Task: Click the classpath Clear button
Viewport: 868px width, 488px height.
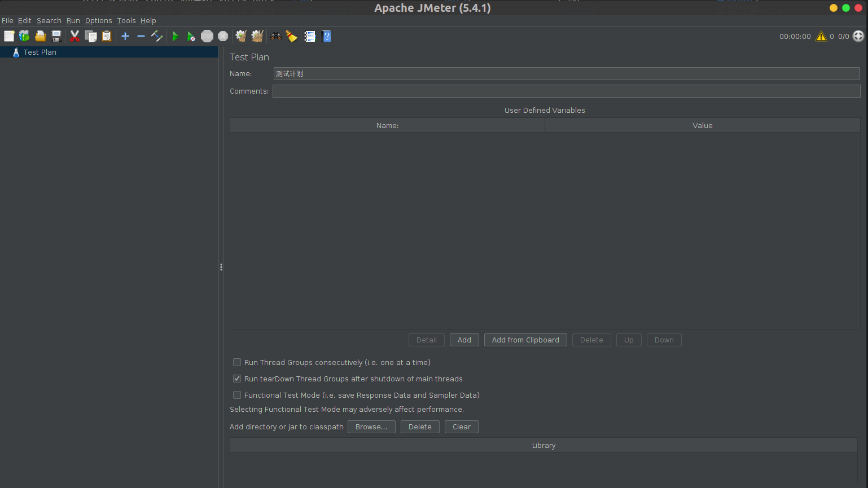Action: coord(462,427)
